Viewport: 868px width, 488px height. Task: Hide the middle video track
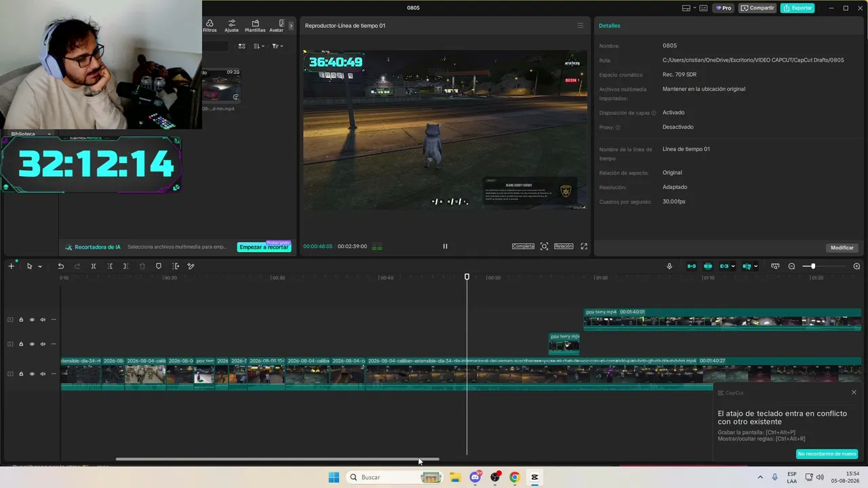pos(32,344)
